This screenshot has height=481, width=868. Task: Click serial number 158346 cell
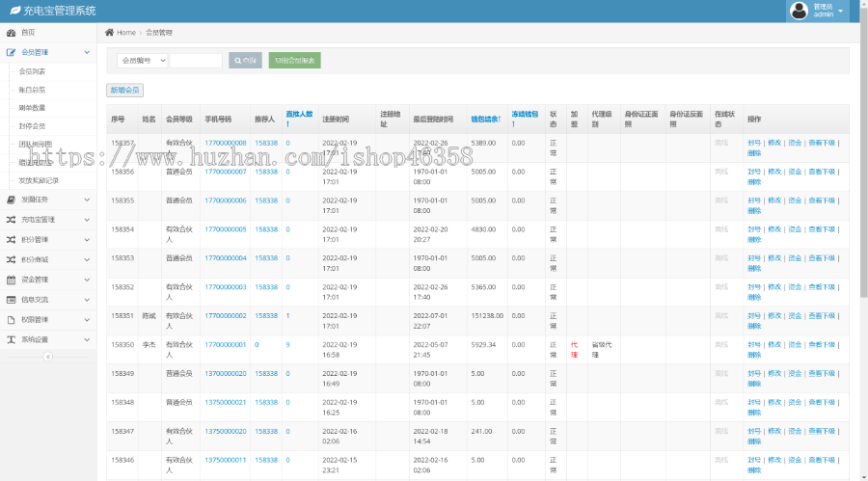tap(122, 460)
